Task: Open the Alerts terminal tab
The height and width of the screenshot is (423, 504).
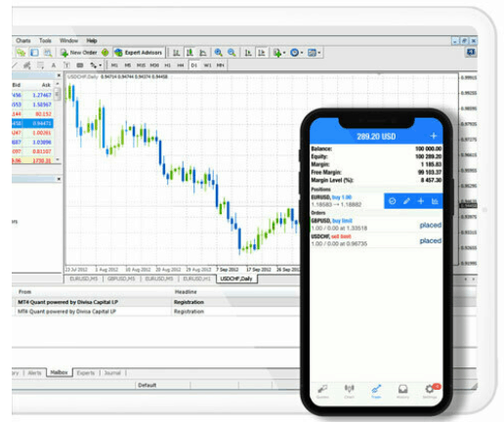Action: click(x=34, y=373)
